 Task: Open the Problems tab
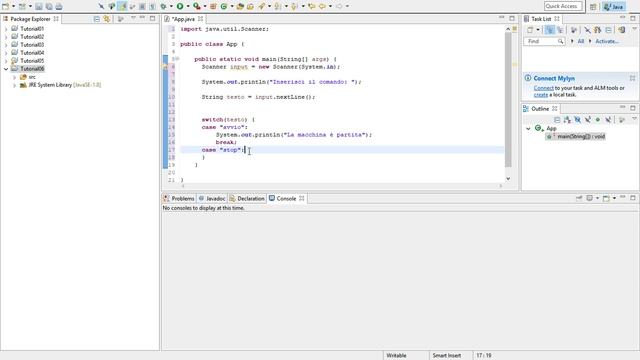point(179,198)
